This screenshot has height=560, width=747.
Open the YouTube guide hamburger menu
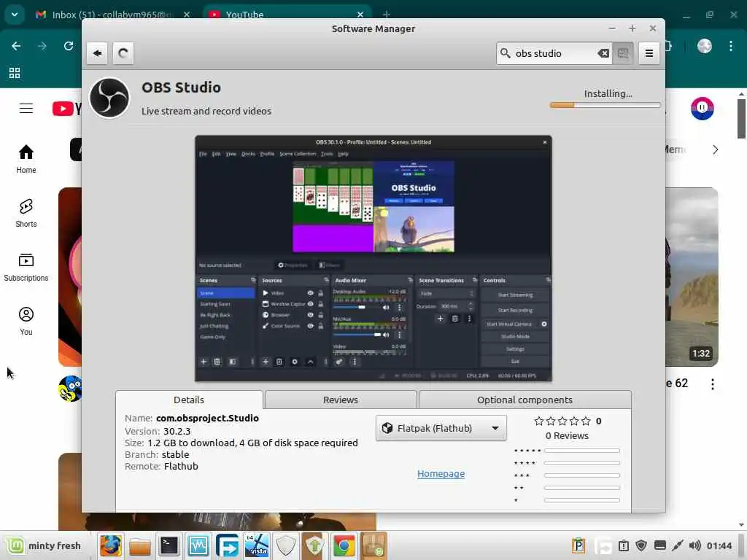pyautogui.click(x=26, y=109)
